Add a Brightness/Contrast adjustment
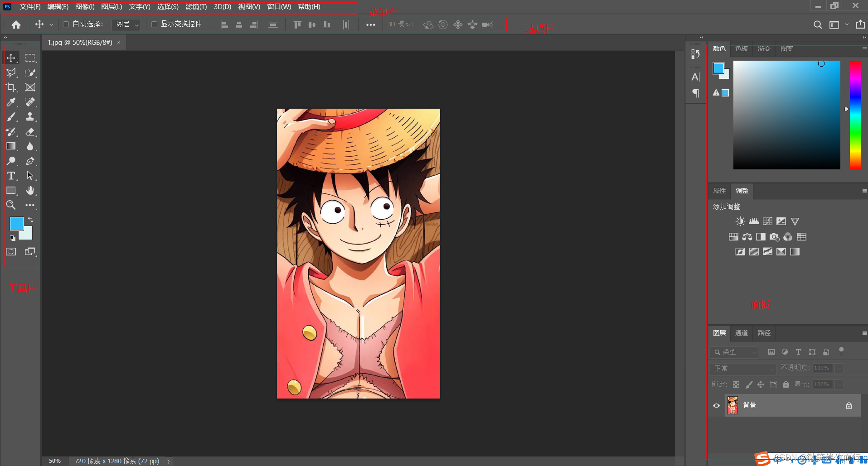This screenshot has width=868, height=466. coord(740,221)
